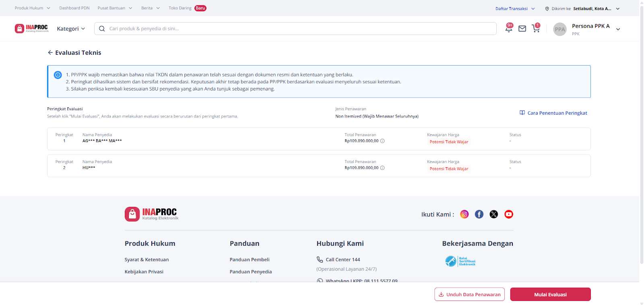Focus the product and provider search field
This screenshot has width=644, height=305.
[295, 29]
